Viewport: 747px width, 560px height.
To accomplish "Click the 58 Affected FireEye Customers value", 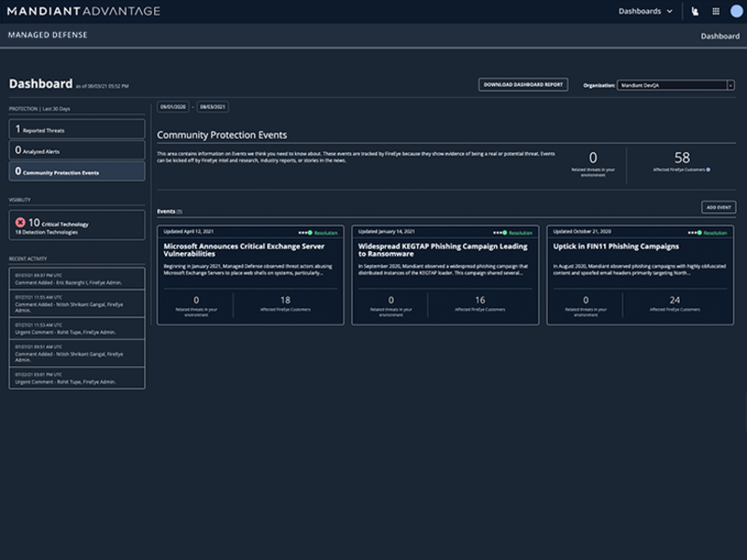I will tap(682, 158).
